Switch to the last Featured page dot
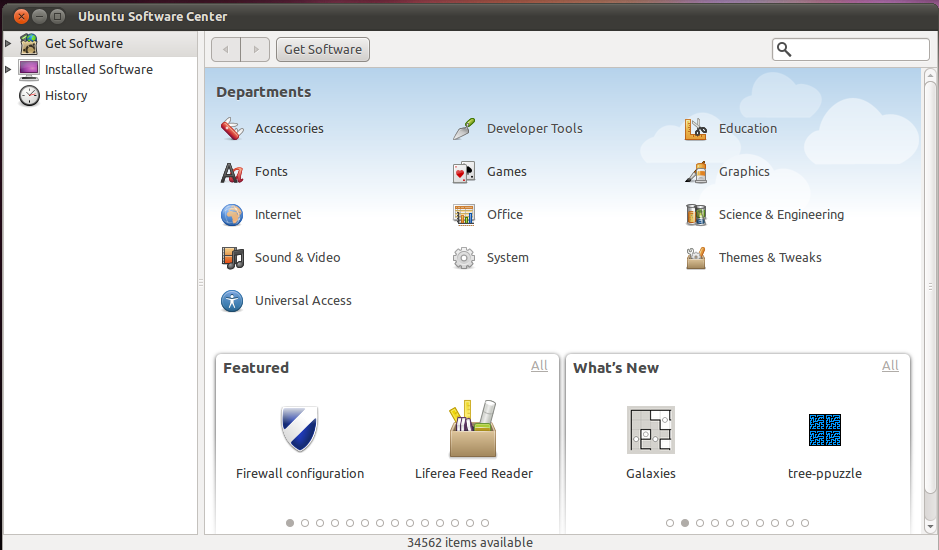This screenshot has height=550, width=939. (485, 523)
